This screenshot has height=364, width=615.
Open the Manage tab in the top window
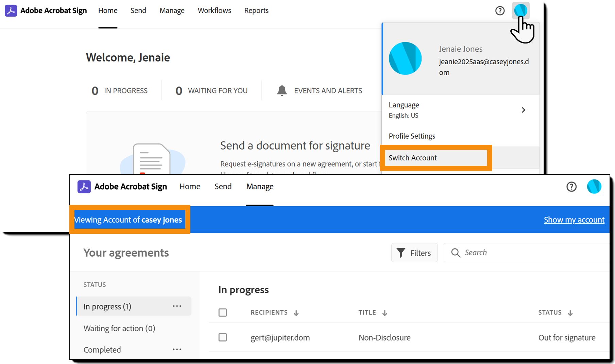[172, 11]
